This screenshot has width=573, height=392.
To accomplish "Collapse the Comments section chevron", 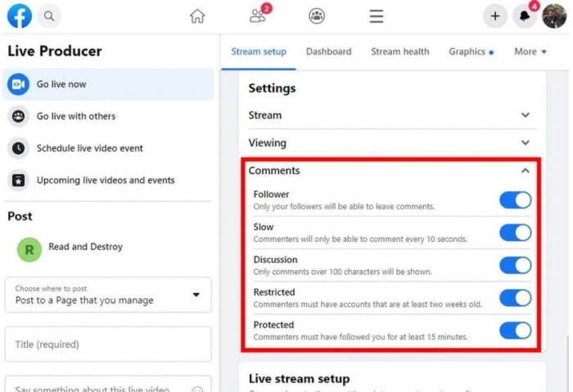I will (x=526, y=170).
